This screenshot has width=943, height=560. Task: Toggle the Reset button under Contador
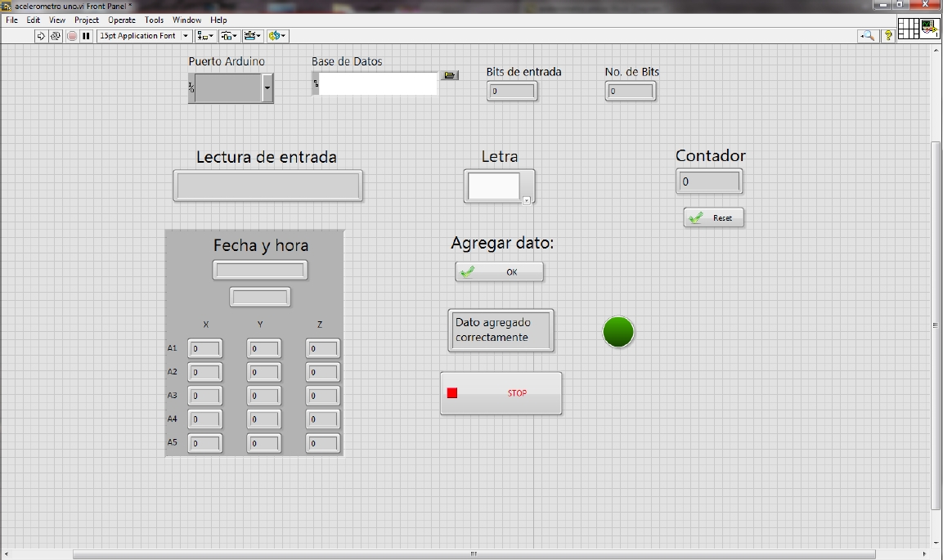[x=714, y=218]
